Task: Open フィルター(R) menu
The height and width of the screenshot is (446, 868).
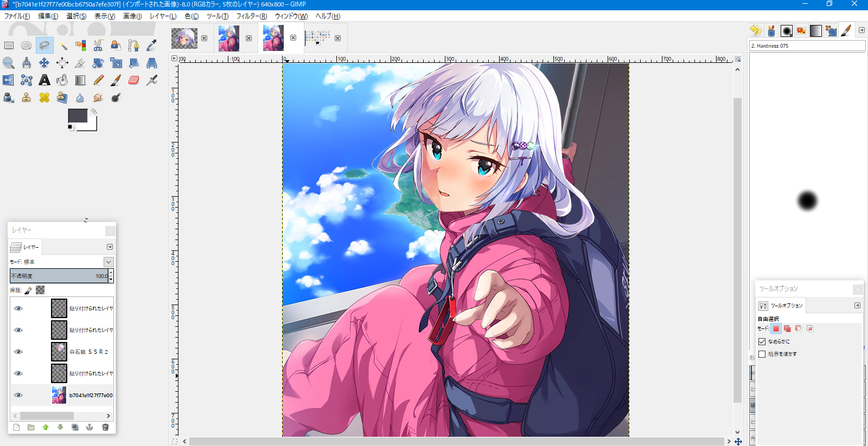Action: click(252, 16)
